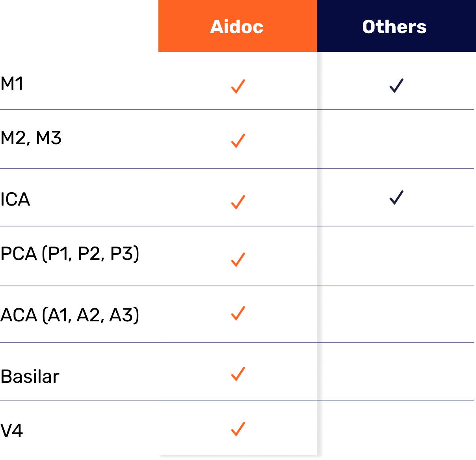Image resolution: width=476 pixels, height=460 pixels.
Task: Click the Others checkmark for ICA
Action: point(396,197)
